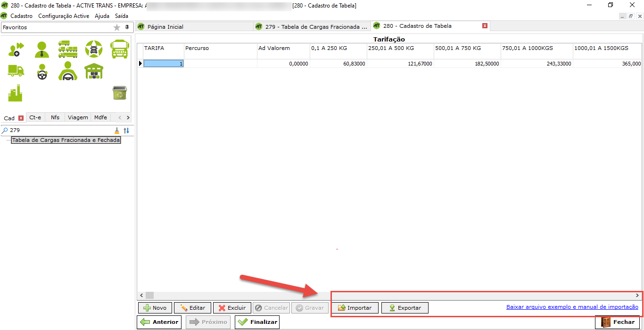The height and width of the screenshot is (330, 644).
Task: Click the green recycle bin icon
Action: (119, 93)
